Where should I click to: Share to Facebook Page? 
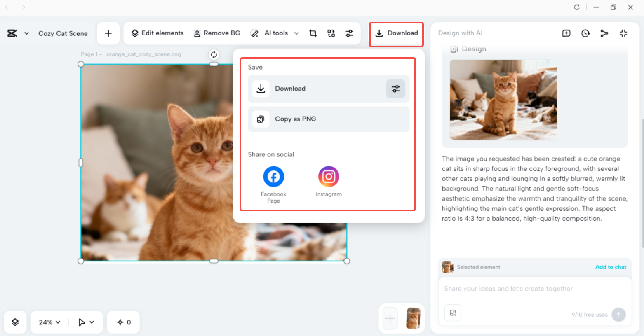tap(273, 184)
